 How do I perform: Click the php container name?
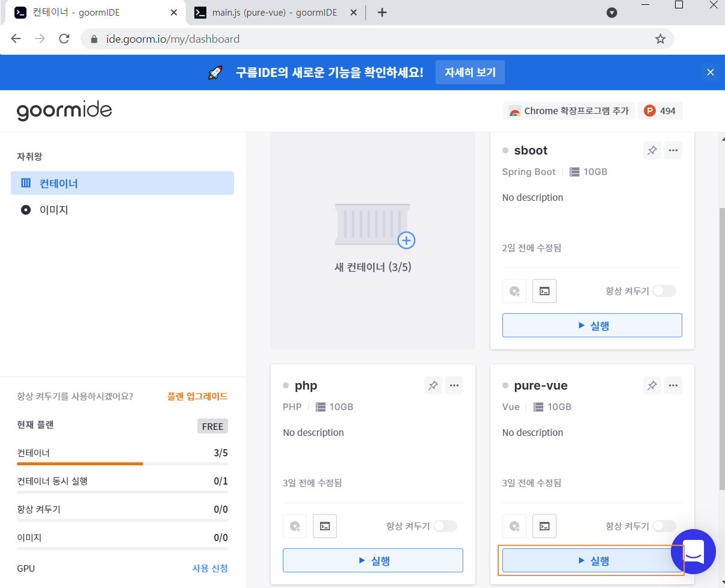[x=306, y=385]
